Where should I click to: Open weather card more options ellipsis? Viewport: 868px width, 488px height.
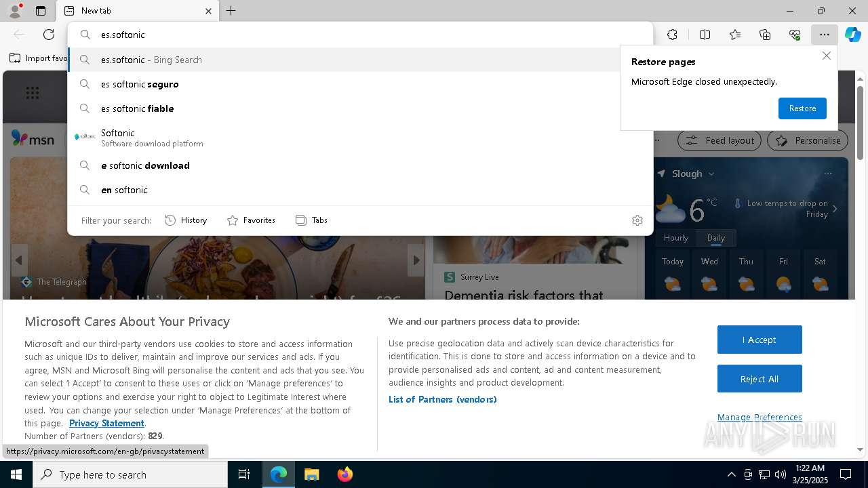click(x=827, y=174)
